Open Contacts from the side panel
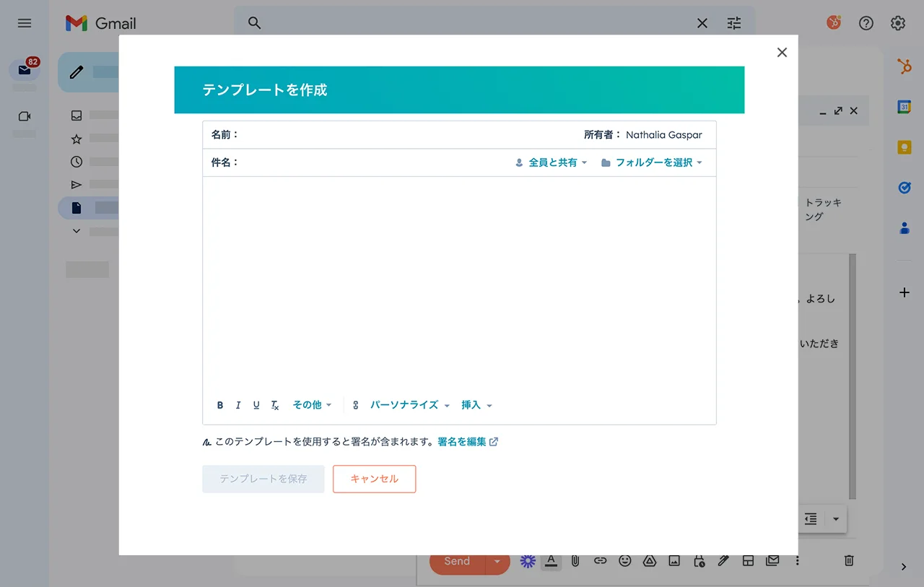The width and height of the screenshot is (924, 587). click(x=904, y=228)
